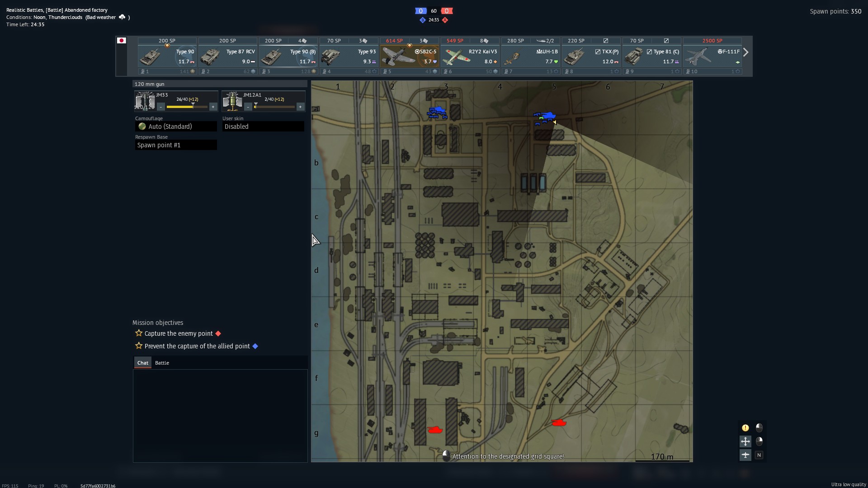Viewport: 868px width, 488px height.
Task: Open the Respawn Base dropdown
Action: point(176,145)
